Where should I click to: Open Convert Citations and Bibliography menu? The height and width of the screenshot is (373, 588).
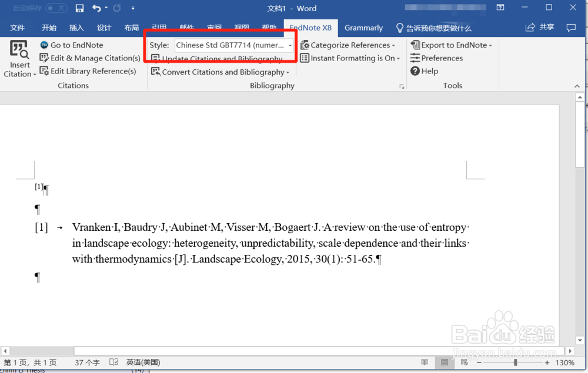pyautogui.click(x=220, y=72)
